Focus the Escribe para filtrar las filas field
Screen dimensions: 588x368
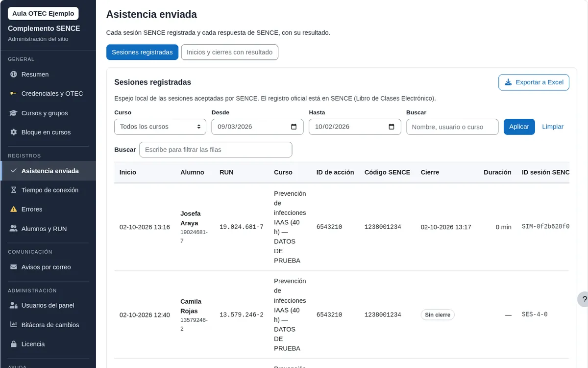[x=216, y=150]
